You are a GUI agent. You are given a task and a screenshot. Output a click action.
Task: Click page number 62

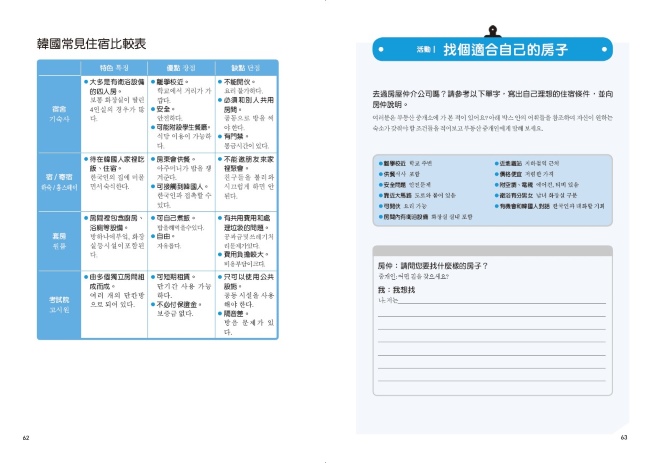coord(26,438)
